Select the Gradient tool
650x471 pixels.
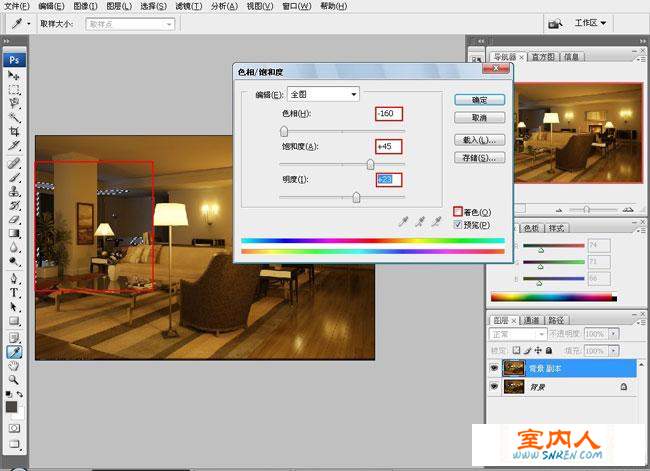14,233
